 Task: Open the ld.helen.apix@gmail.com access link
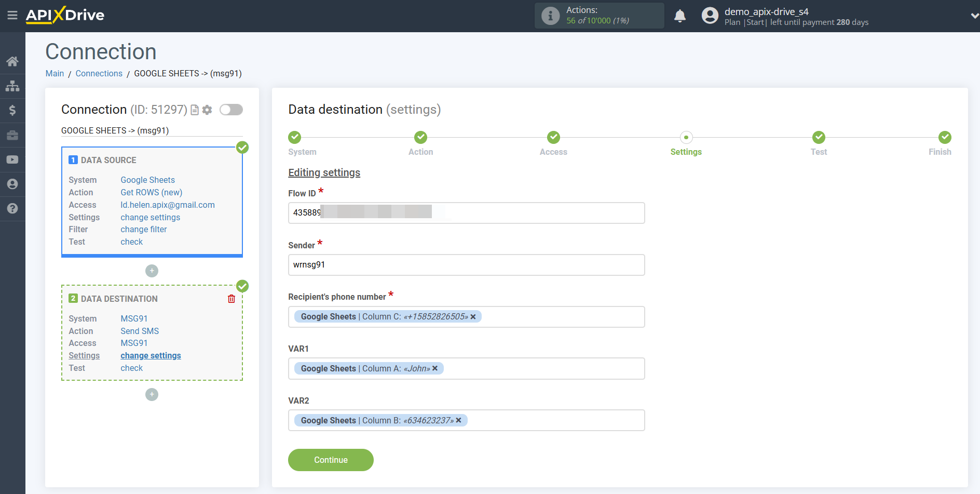click(x=167, y=205)
